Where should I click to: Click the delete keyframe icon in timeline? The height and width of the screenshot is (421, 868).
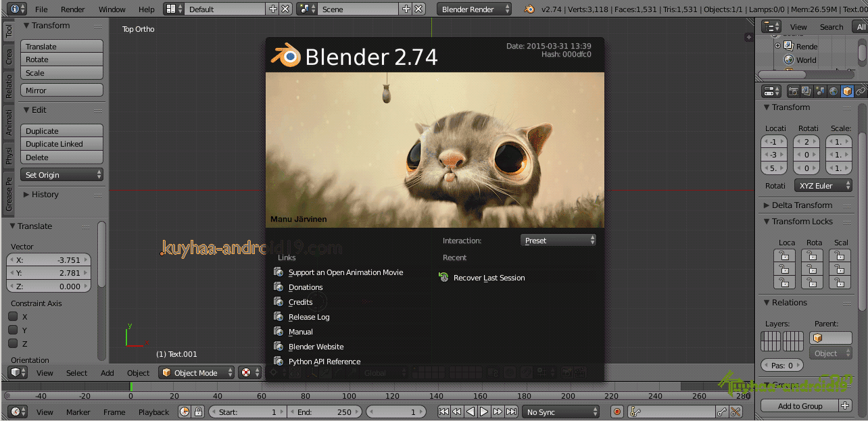pos(736,412)
